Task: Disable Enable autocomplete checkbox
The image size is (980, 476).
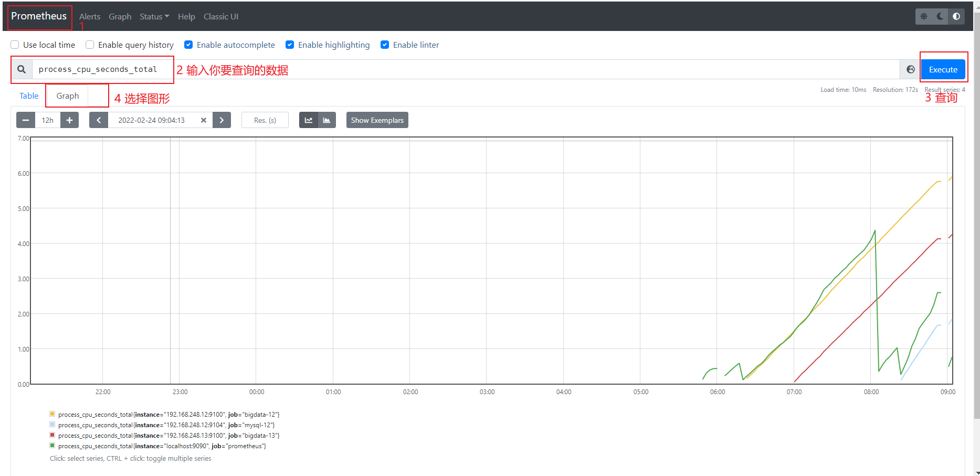Action: [x=188, y=45]
